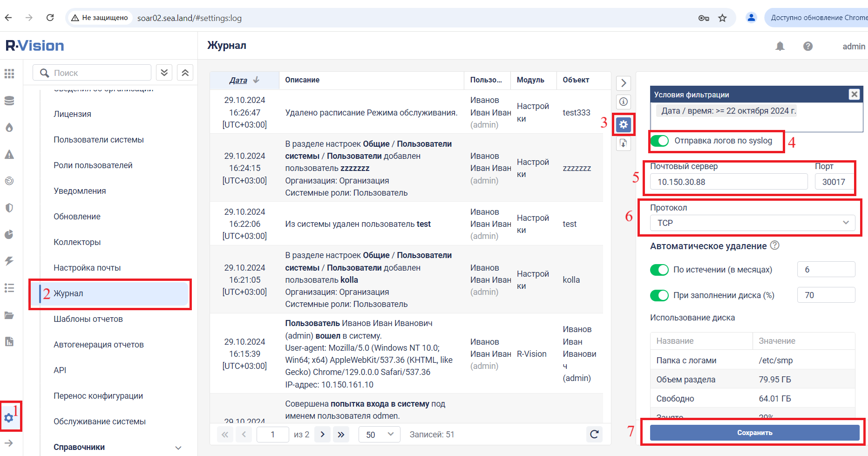
Task: Open Настройка почты menu item
Action: tap(87, 268)
